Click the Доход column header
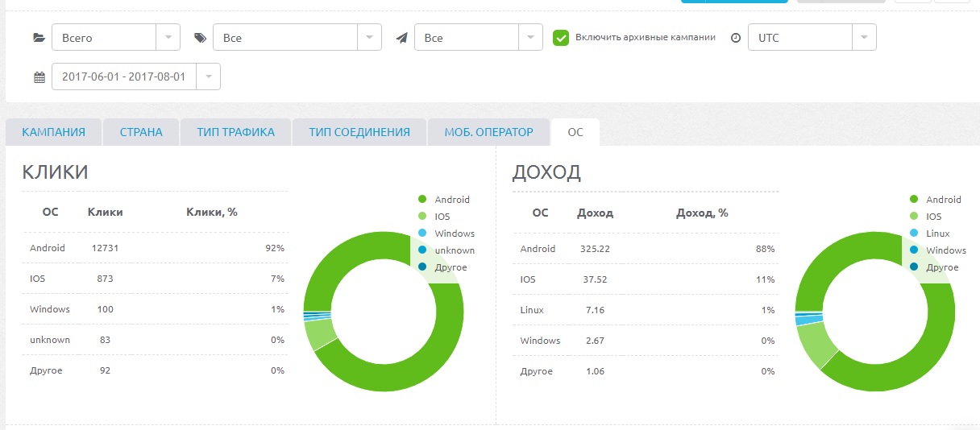Screen dimensions: 980x430 595,213
